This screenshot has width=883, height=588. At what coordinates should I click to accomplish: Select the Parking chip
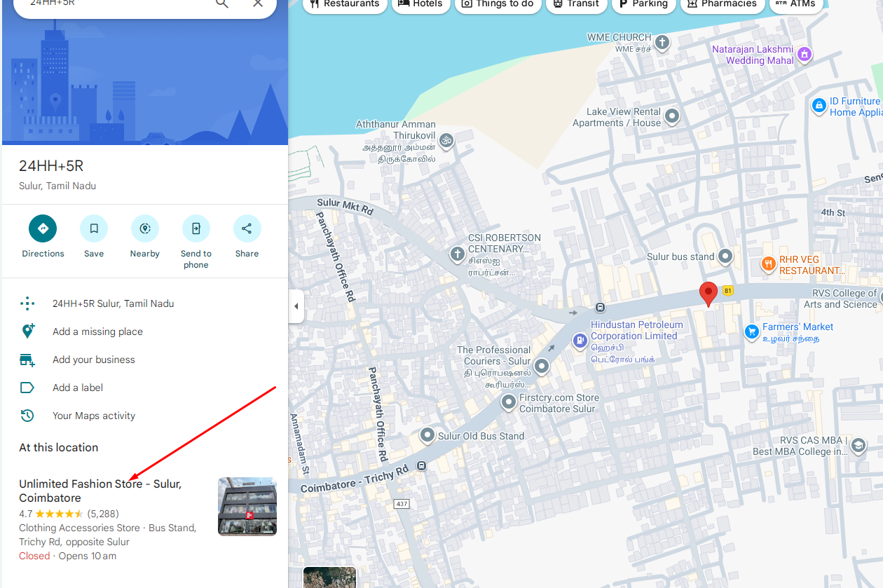click(x=643, y=4)
